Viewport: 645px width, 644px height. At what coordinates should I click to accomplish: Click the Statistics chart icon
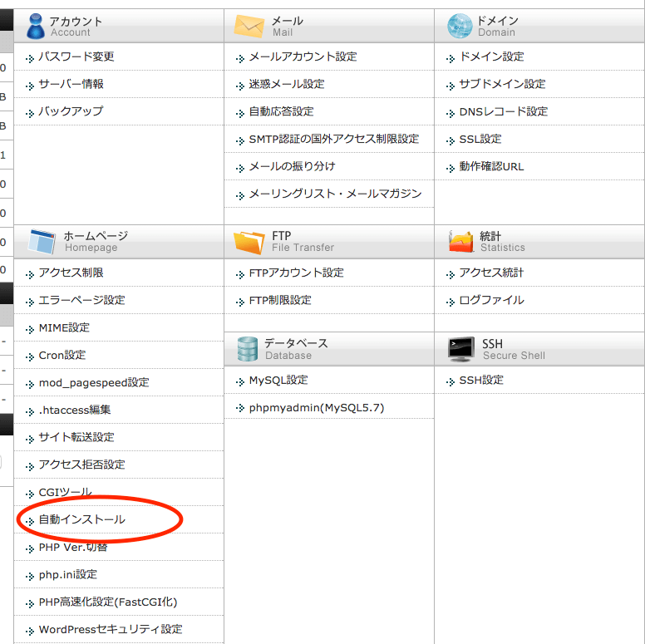(460, 242)
